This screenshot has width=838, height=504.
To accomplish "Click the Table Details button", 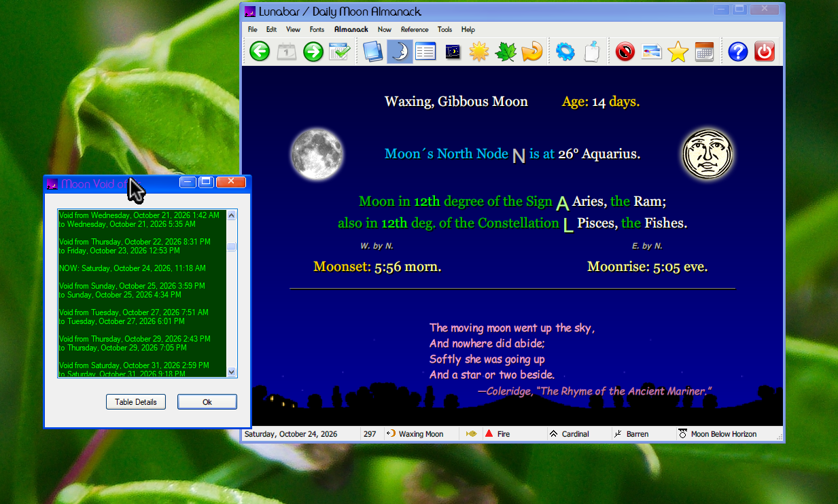I will [x=136, y=402].
